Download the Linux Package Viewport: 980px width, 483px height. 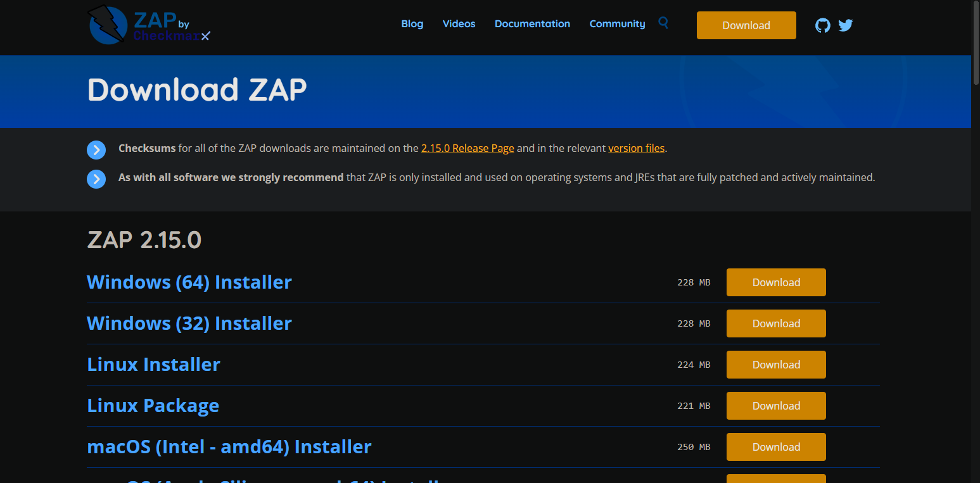pyautogui.click(x=776, y=406)
